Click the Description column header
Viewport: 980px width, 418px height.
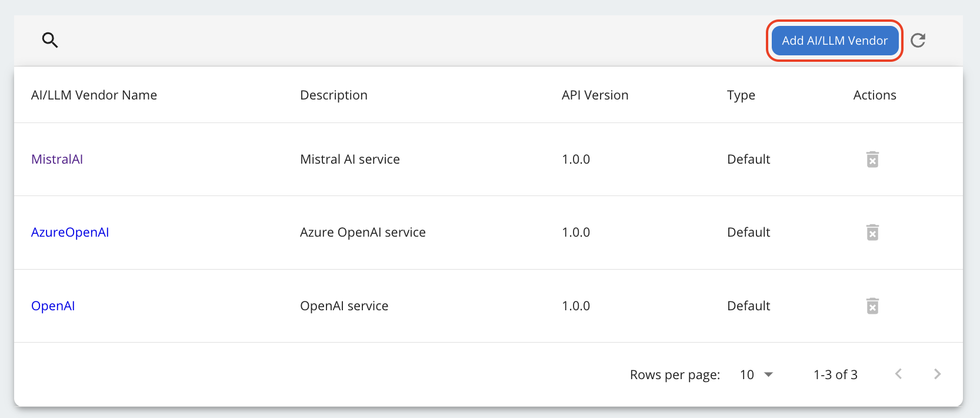pyautogui.click(x=334, y=95)
